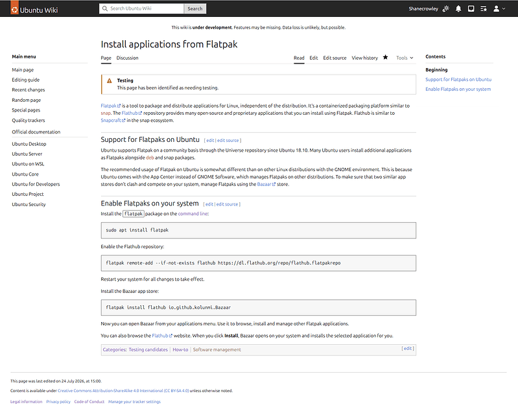Open the Tools dropdown menu

point(405,58)
